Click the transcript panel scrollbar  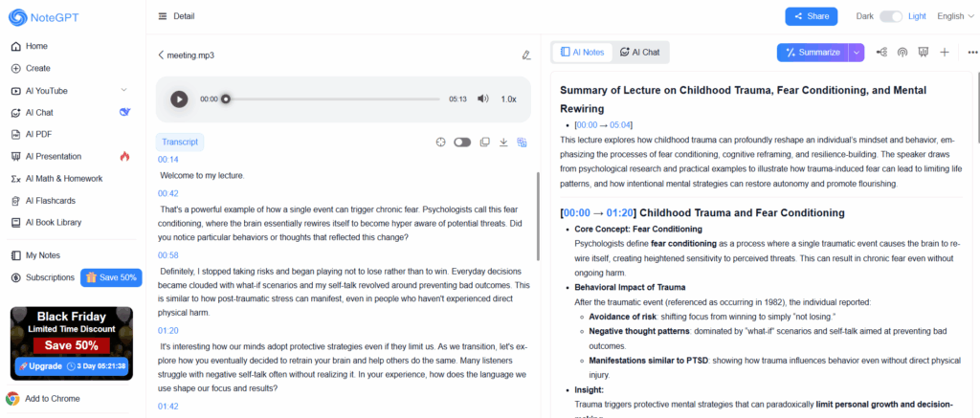pos(538,217)
